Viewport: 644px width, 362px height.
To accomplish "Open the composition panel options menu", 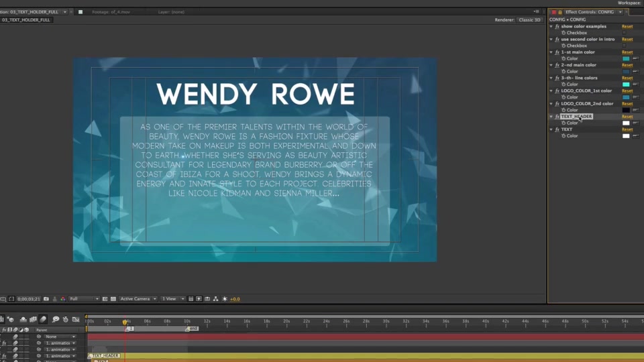I will tap(537, 11).
